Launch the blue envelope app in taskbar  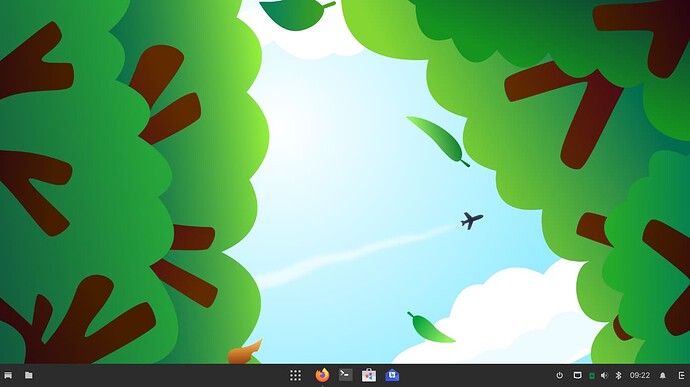pyautogui.click(x=392, y=375)
